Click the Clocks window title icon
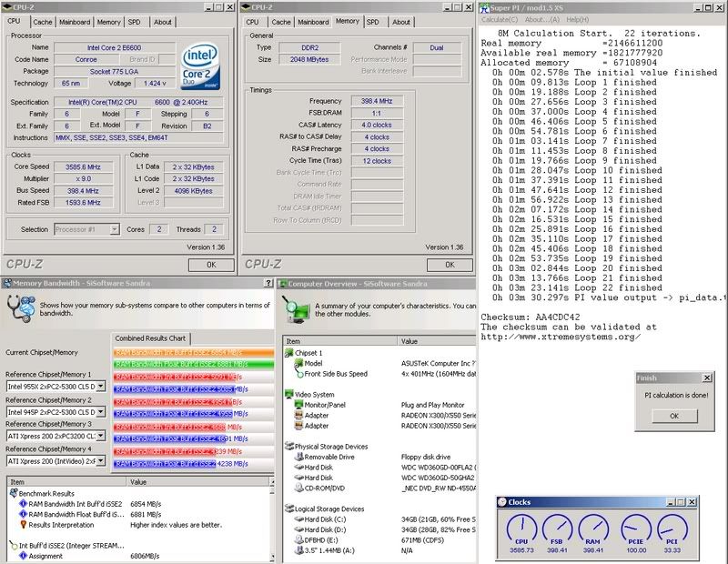728x564 pixels. click(x=502, y=502)
